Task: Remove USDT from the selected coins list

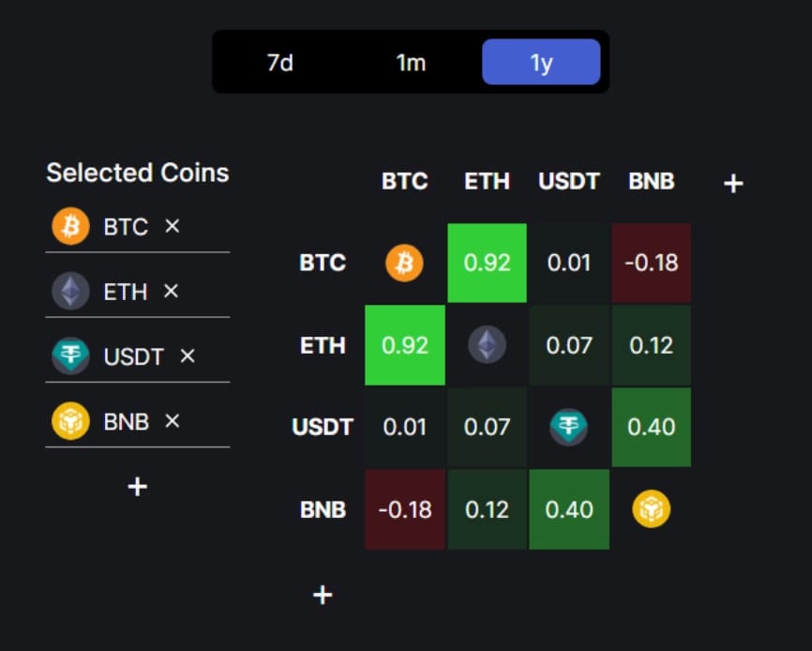Action: coord(187,356)
